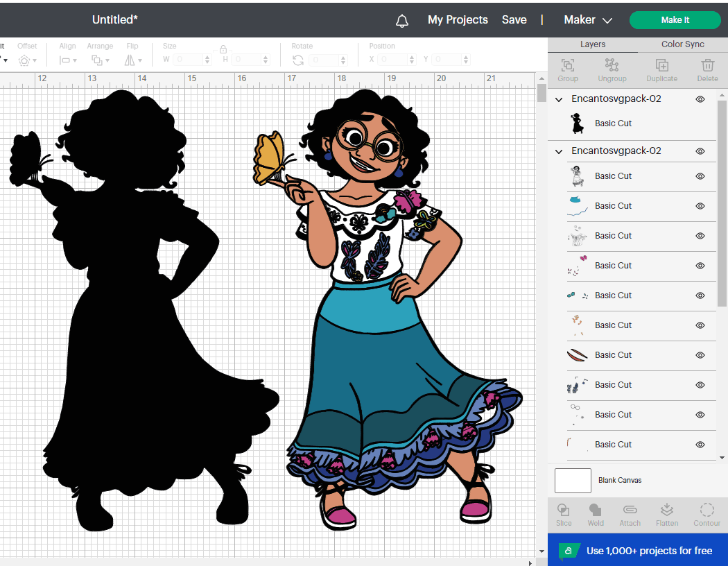Hide the white blouse Basic Cut layer
The width and height of the screenshot is (728, 566).
coord(700,235)
